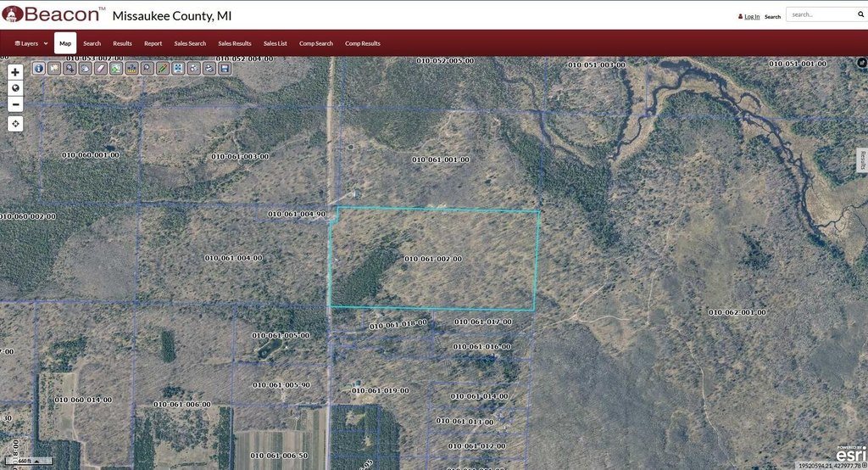This screenshot has height=470, width=868.
Task: Click the print map icon
Action: tap(209, 68)
